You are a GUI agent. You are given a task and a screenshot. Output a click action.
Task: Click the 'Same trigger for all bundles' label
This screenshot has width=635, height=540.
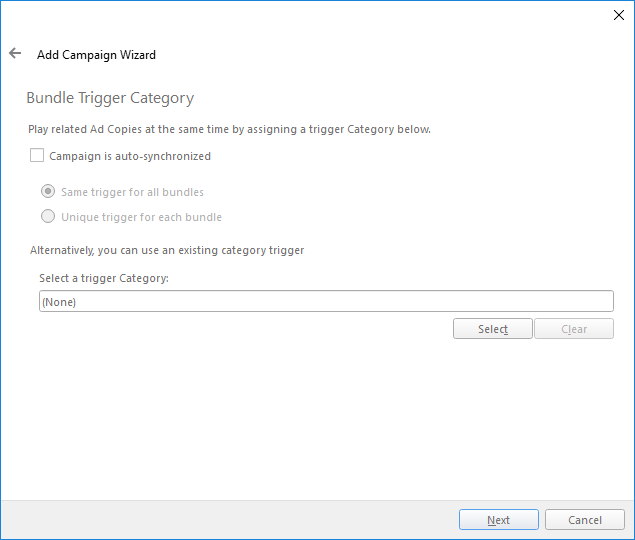click(x=132, y=192)
